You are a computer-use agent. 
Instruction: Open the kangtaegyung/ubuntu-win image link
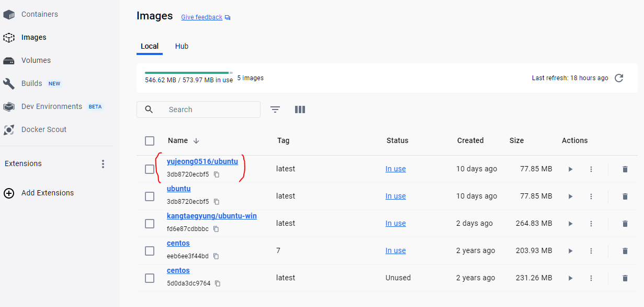point(212,216)
